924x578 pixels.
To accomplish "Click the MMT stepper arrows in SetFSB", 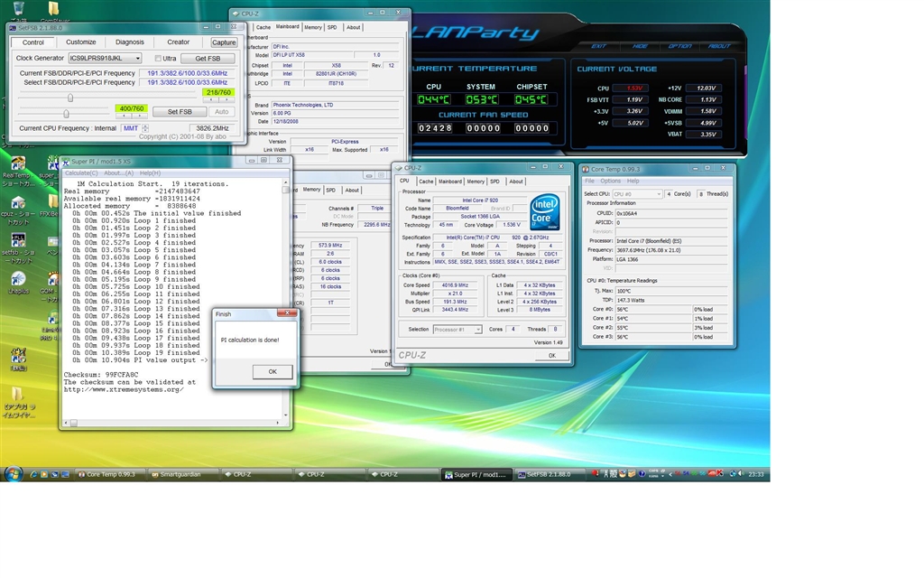I will pyautogui.click(x=145, y=128).
